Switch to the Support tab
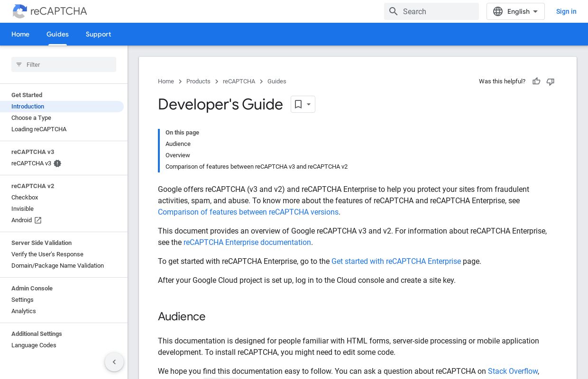Screen dimensions: 588x379 point(98,34)
